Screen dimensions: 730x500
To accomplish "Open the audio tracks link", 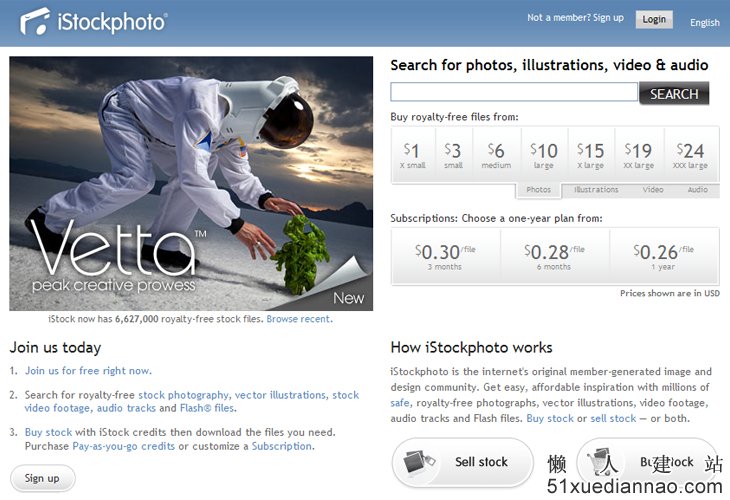I will (x=126, y=408).
